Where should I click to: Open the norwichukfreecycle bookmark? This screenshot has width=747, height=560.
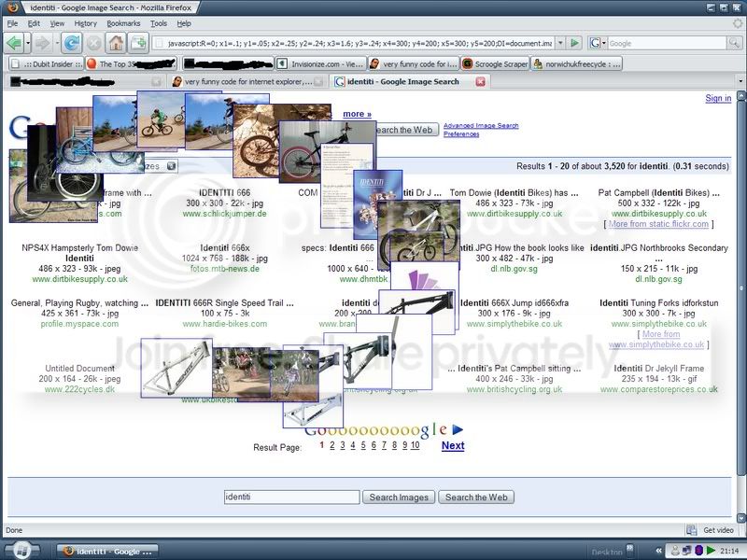(577, 63)
